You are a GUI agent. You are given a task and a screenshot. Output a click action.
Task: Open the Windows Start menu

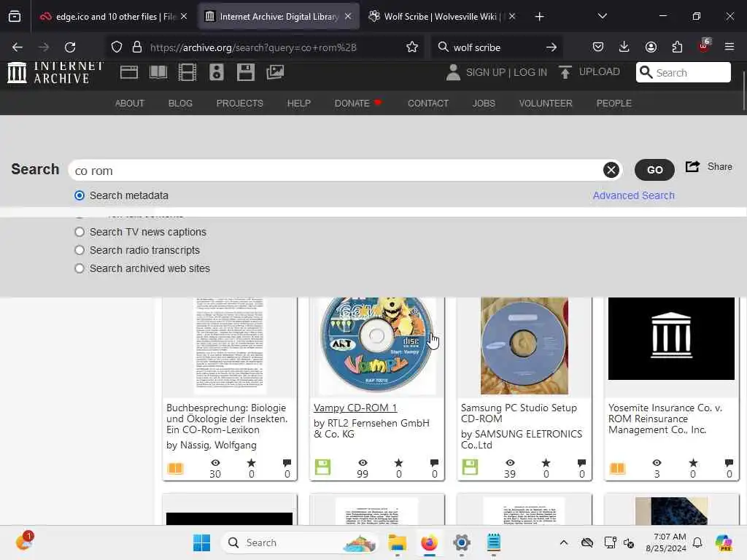point(201,542)
